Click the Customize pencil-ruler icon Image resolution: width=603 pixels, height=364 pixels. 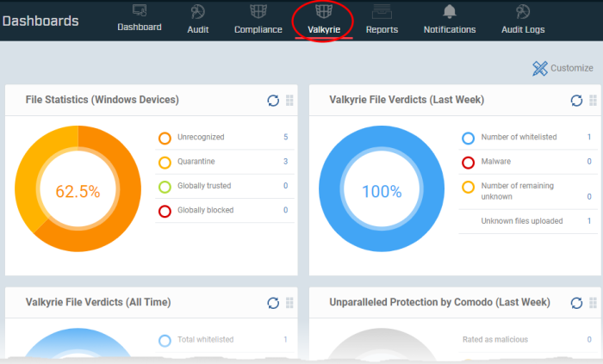(540, 68)
